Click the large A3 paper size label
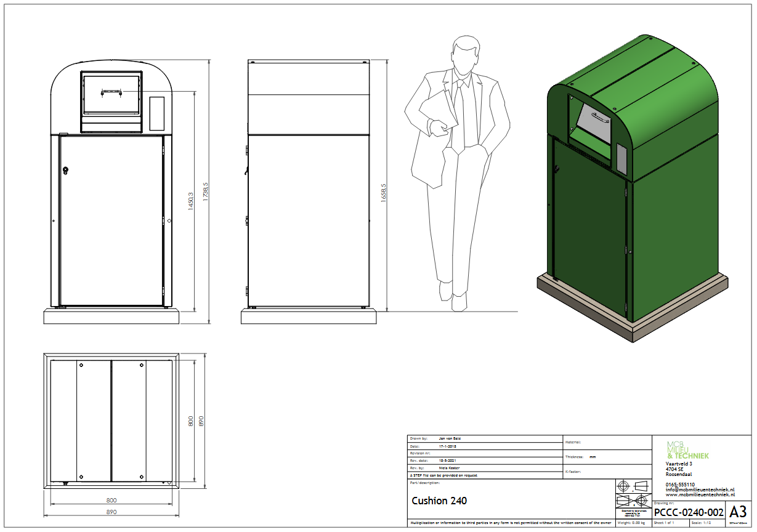Image resolution: width=757 pixels, height=532 pixels. (738, 512)
